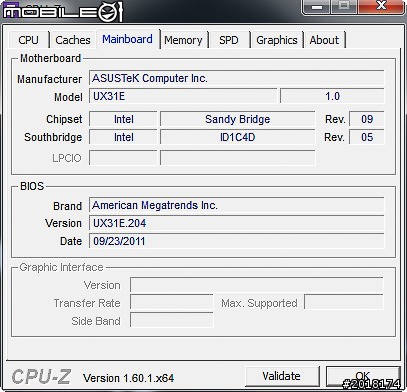The height and width of the screenshot is (392, 407).
Task: Click the Version 1.60.1.x64 label
Action: 129,378
